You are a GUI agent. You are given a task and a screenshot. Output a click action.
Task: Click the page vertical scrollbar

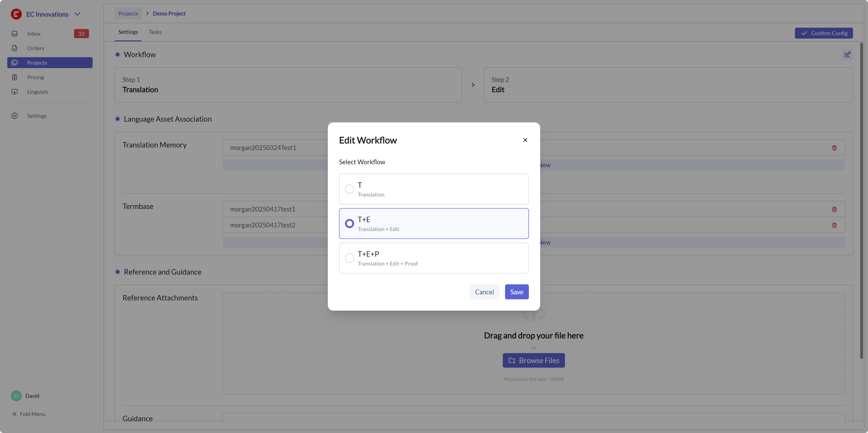tap(861, 202)
